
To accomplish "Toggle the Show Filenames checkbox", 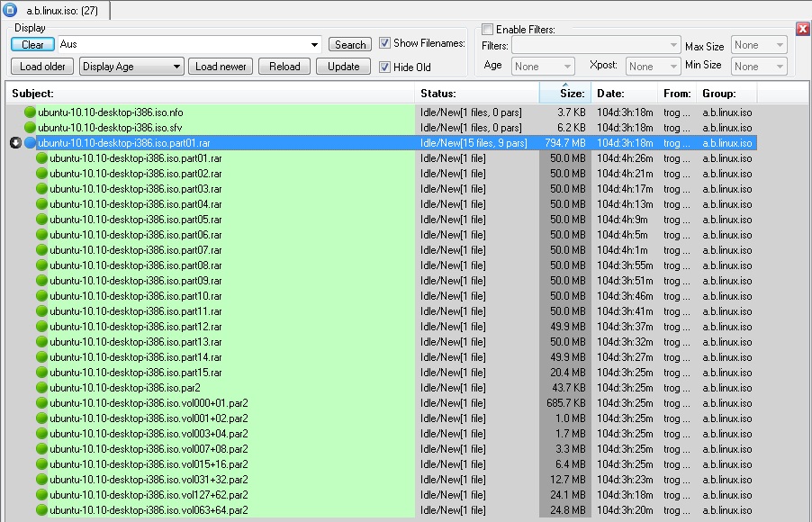I will (384, 43).
